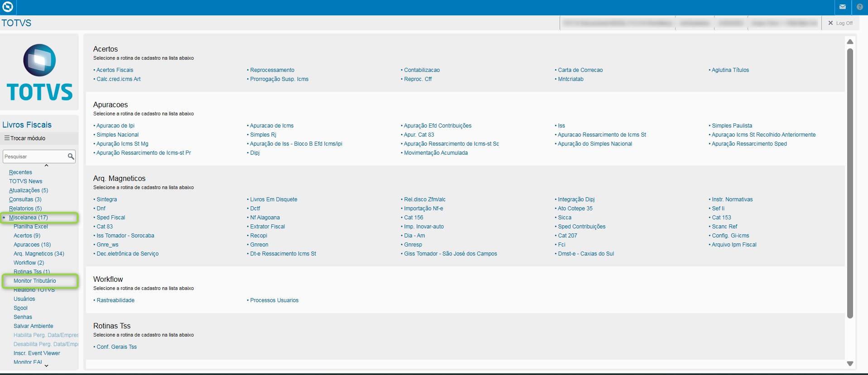
Task: Open the mail envelope icon
Action: coord(843,7)
